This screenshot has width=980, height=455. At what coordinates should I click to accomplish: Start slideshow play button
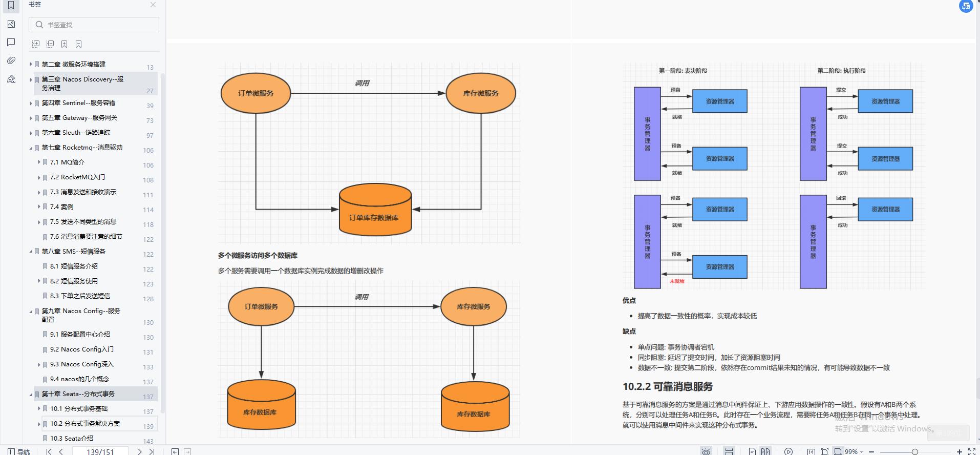tap(789, 451)
